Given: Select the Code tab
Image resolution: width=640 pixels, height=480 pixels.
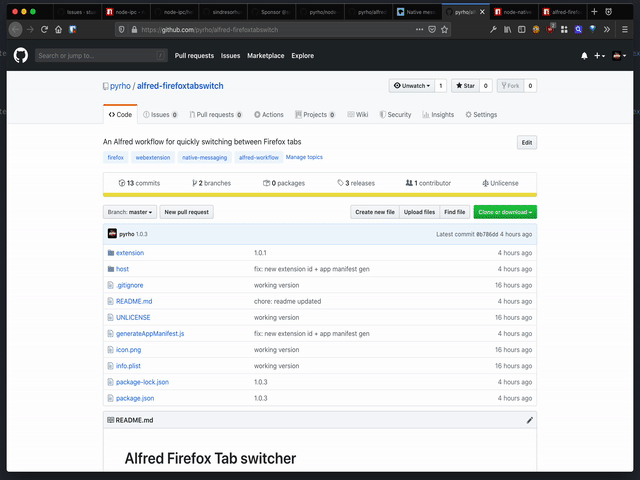Looking at the screenshot, I should tap(120, 115).
